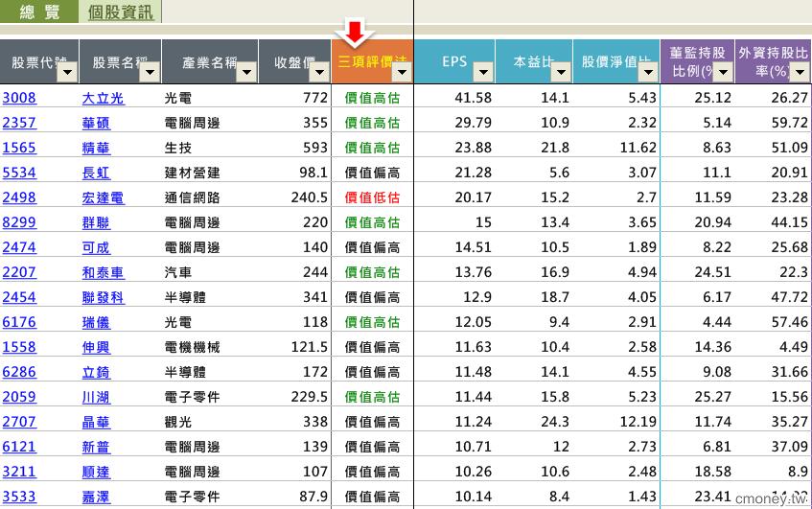Open stock code link 2474
The width and height of the screenshot is (812, 509).
coord(19,247)
